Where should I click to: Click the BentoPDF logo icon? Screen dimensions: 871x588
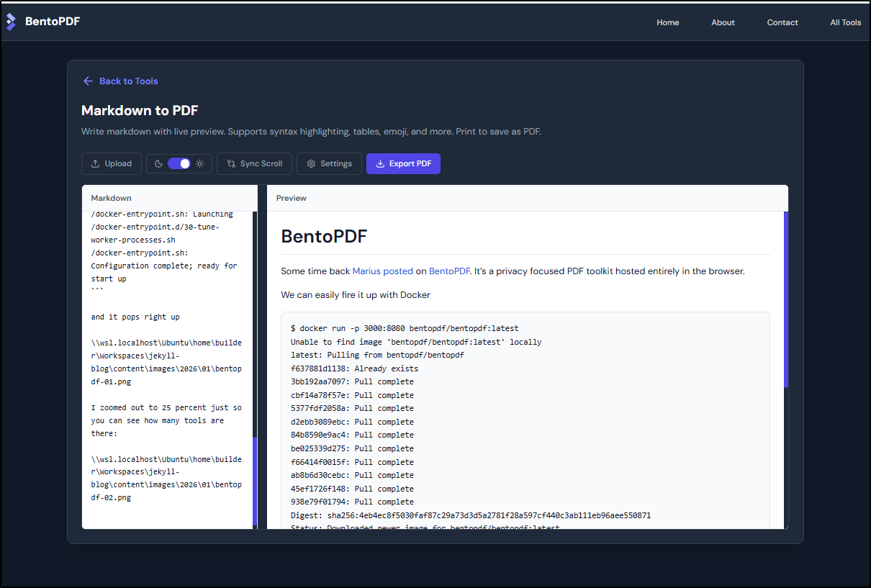coord(11,22)
